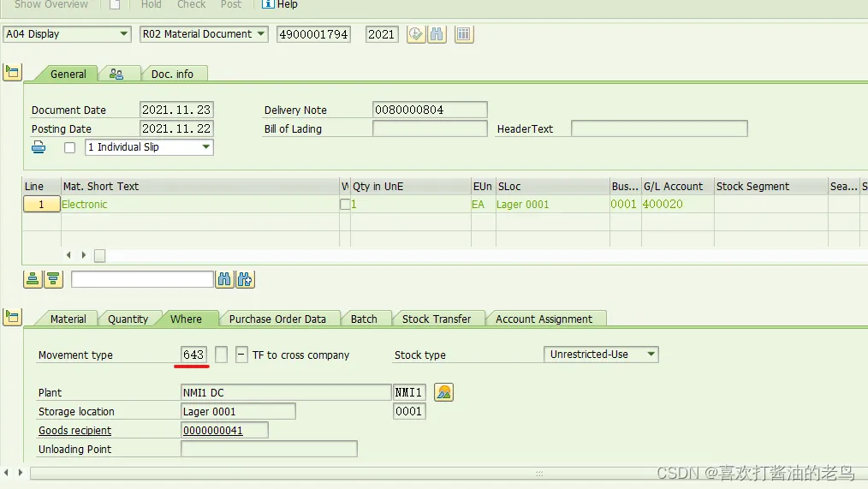Click the Movement type 643 field
The image size is (868, 489).
click(x=193, y=355)
